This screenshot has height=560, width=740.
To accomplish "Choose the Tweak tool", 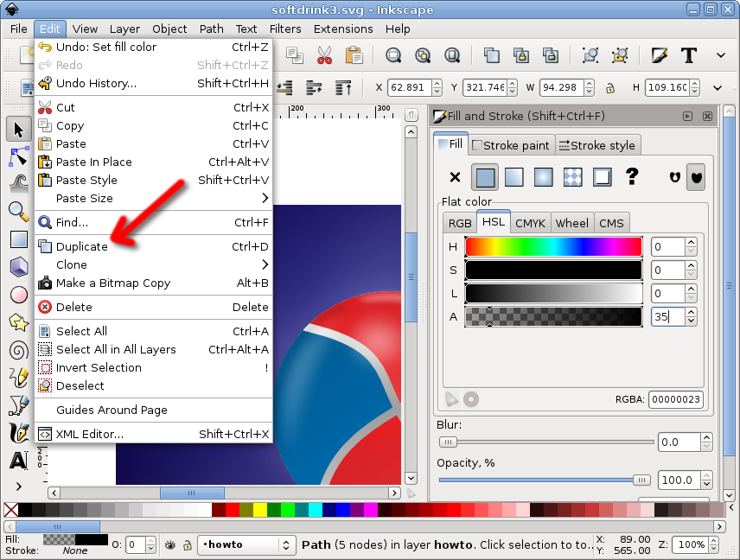I will coord(19,184).
